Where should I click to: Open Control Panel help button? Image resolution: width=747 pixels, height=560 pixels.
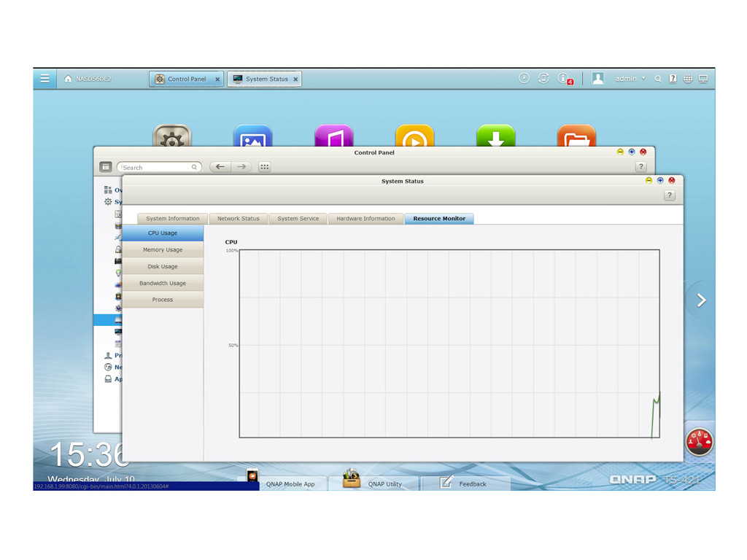(641, 167)
